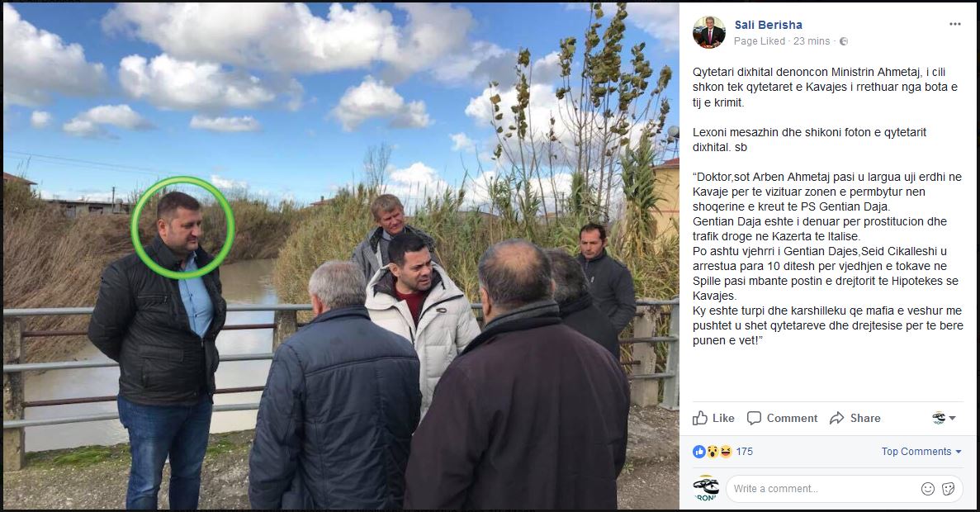Click the wow reaction emoji
Image resolution: width=980 pixels, height=512 pixels.
[x=712, y=452]
